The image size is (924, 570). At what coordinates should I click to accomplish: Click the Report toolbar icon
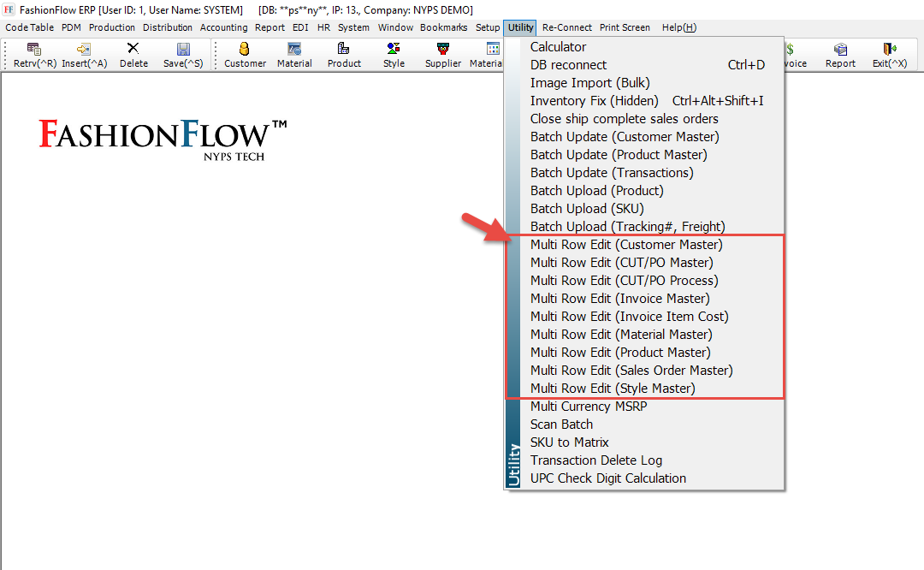click(x=840, y=50)
